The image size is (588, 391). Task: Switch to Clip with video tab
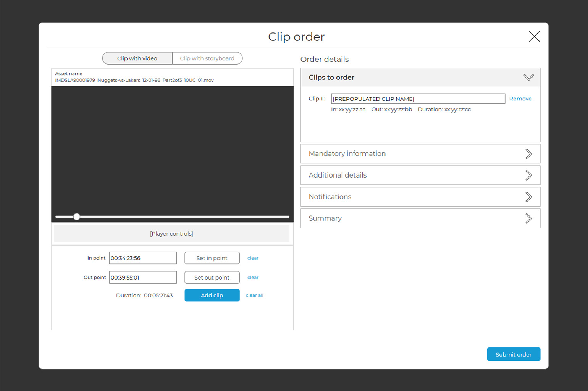point(137,58)
